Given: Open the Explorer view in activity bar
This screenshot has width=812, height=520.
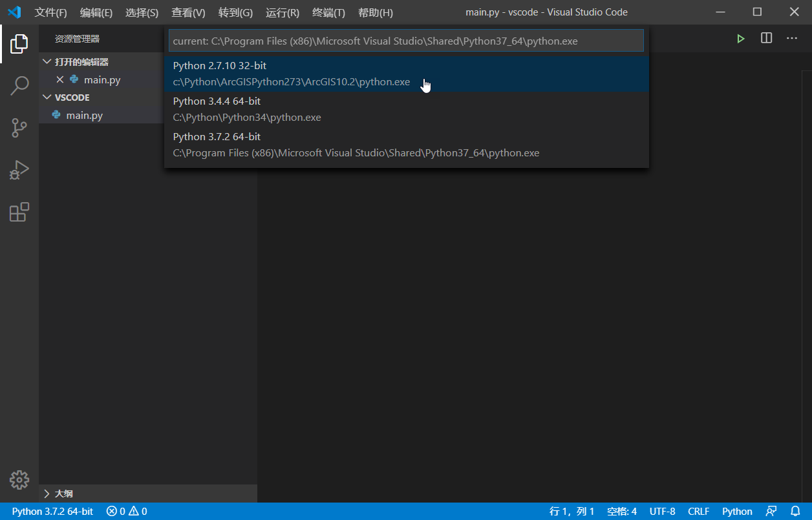Looking at the screenshot, I should coord(19,44).
